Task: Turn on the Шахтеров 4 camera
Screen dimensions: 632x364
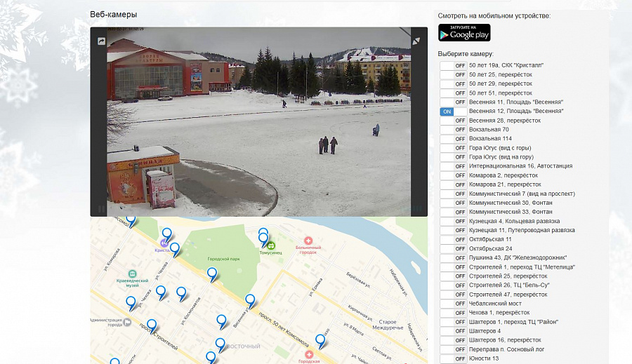Action: (454, 331)
